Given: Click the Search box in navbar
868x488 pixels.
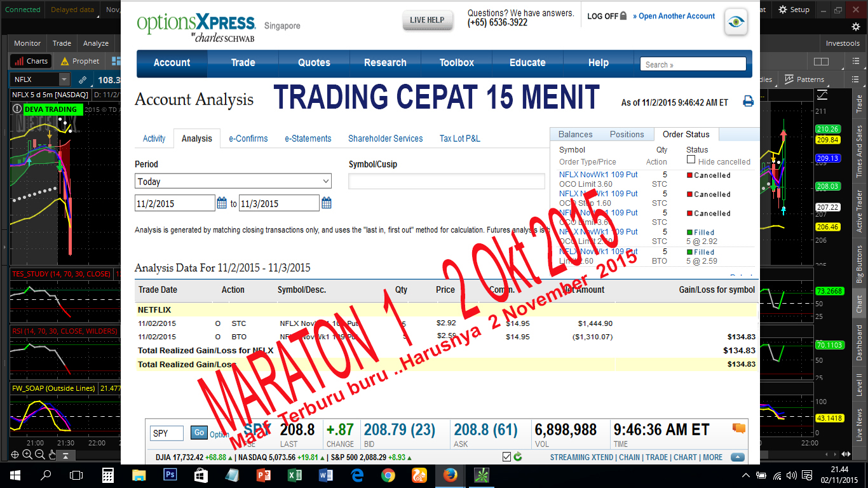Looking at the screenshot, I should coord(693,64).
